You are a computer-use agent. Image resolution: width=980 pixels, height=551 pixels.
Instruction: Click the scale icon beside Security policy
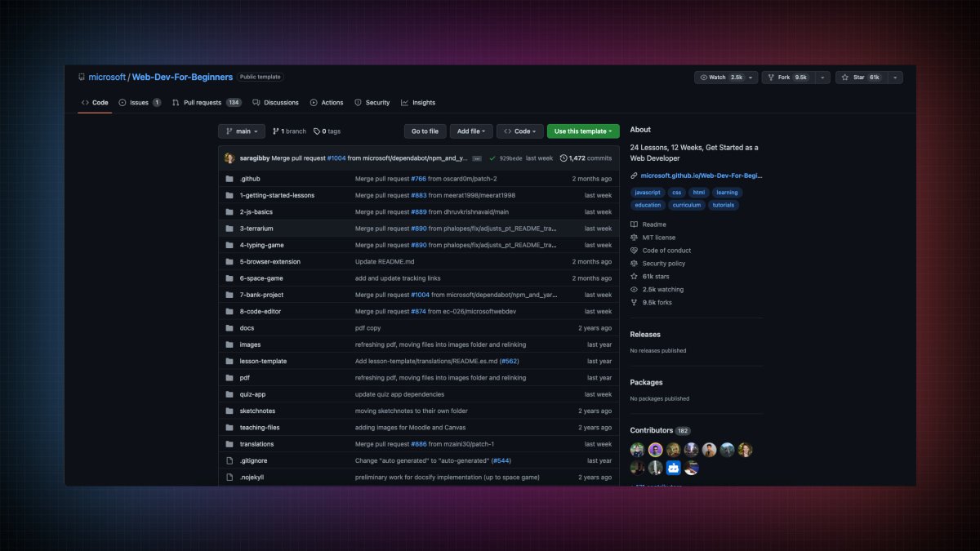click(634, 264)
